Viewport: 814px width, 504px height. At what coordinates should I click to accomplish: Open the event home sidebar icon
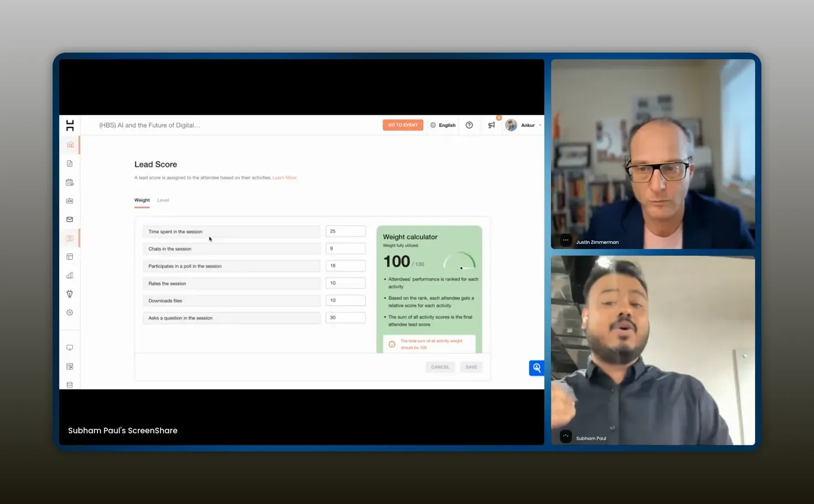click(69, 145)
